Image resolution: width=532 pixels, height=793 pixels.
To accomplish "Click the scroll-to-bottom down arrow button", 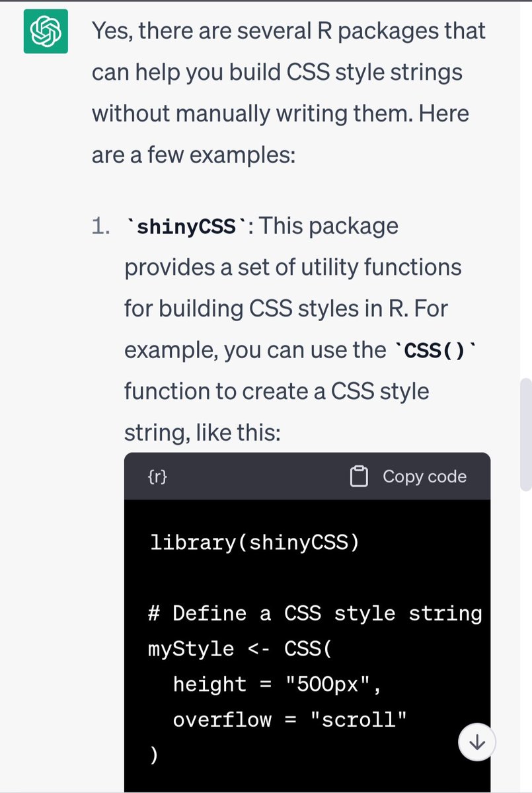I will (476, 743).
